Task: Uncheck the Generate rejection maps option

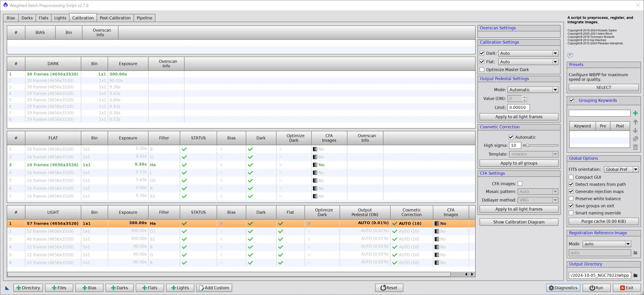Action: click(571, 192)
